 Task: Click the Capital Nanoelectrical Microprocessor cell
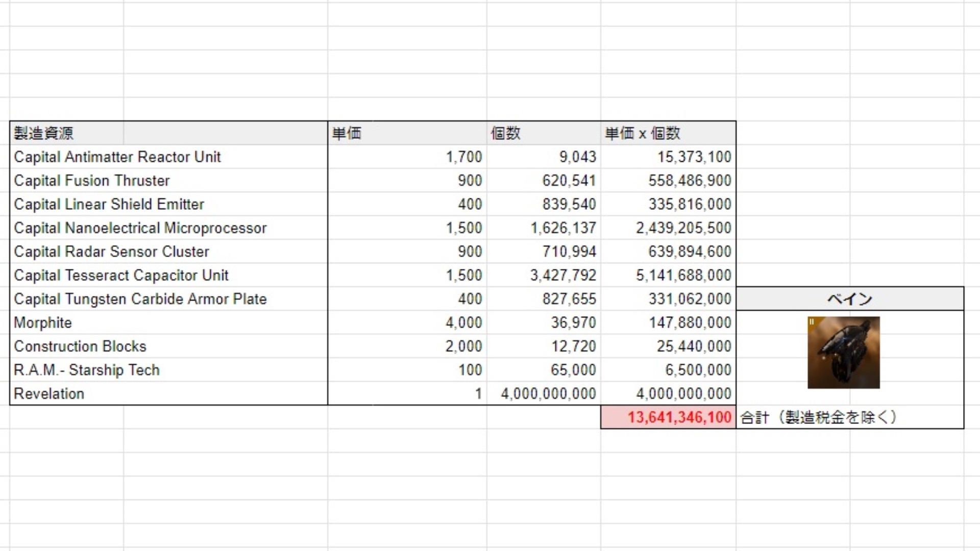(x=168, y=228)
